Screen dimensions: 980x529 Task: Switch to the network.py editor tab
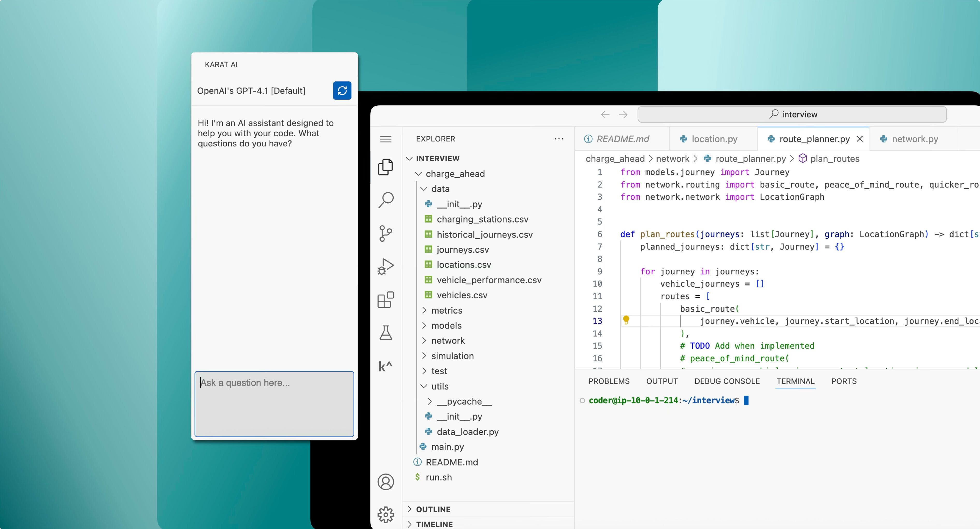coord(914,139)
